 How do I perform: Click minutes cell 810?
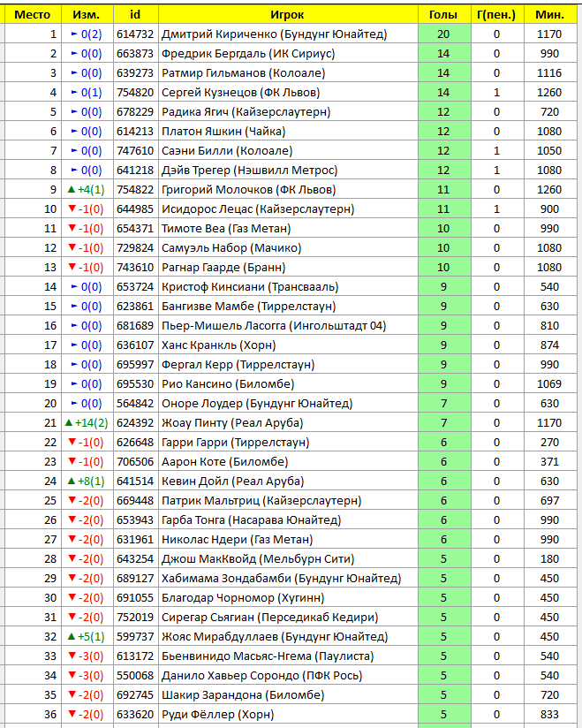[x=550, y=326]
